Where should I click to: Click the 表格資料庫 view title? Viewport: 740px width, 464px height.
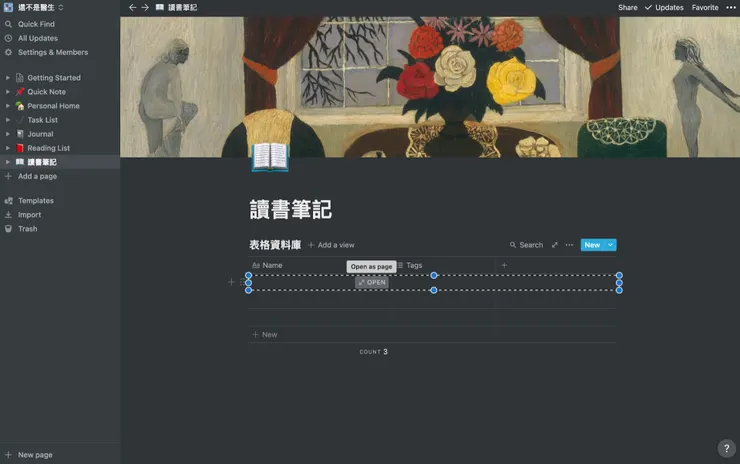(x=275, y=245)
